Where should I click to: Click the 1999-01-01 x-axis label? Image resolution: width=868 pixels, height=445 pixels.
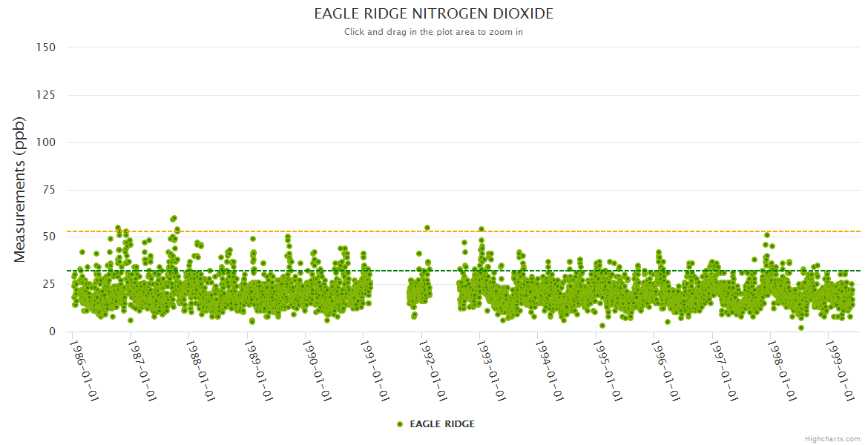pyautogui.click(x=840, y=368)
